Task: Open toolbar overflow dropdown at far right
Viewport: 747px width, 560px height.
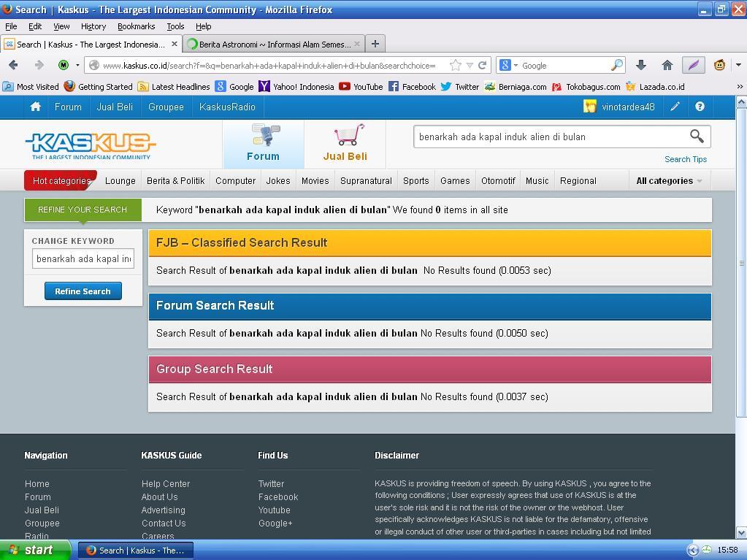Action: pyautogui.click(x=738, y=65)
